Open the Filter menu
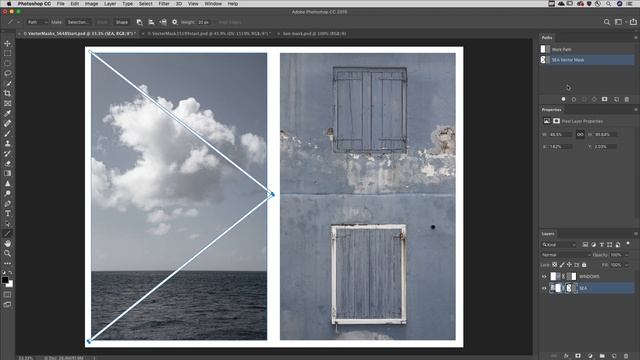Image resolution: width=640 pixels, height=360 pixels. coord(164,4)
